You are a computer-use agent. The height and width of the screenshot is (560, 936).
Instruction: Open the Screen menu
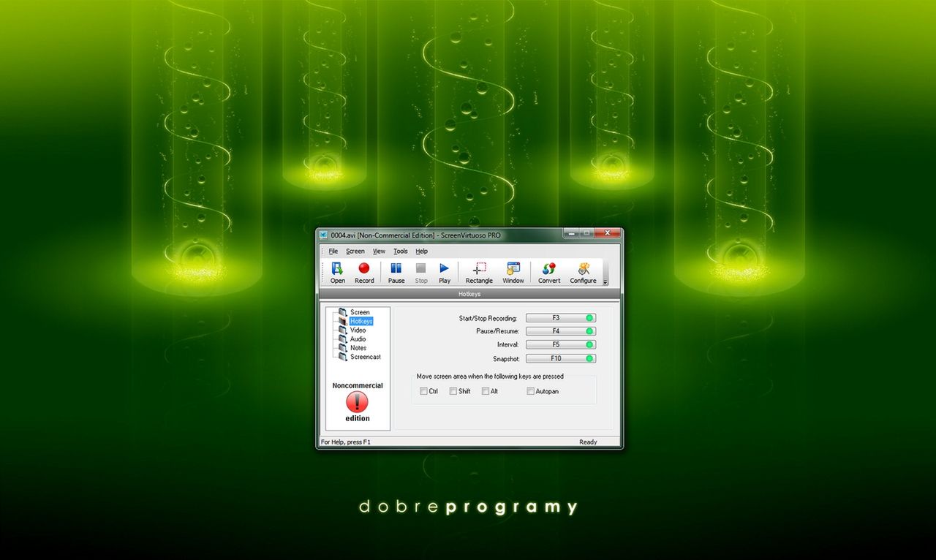[x=355, y=251]
